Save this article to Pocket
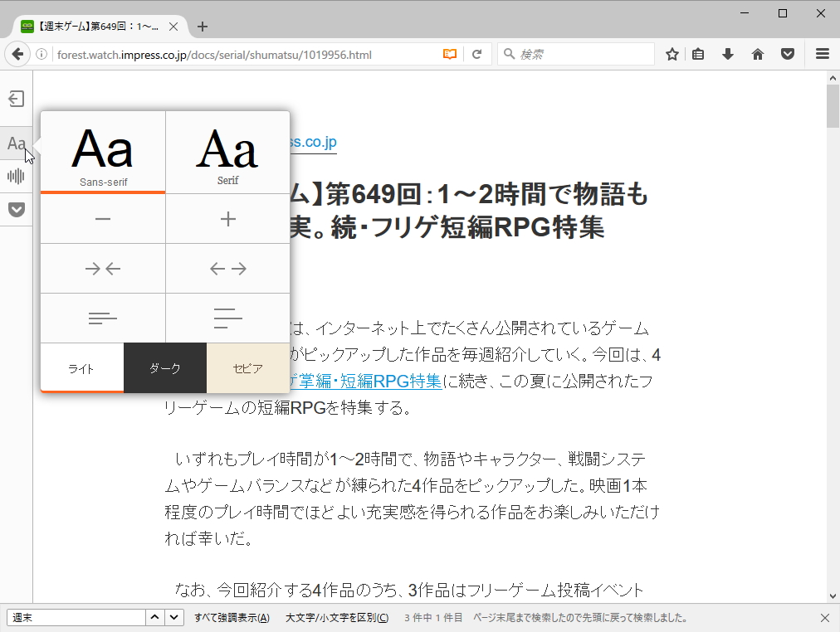840x632 pixels. [x=15, y=209]
